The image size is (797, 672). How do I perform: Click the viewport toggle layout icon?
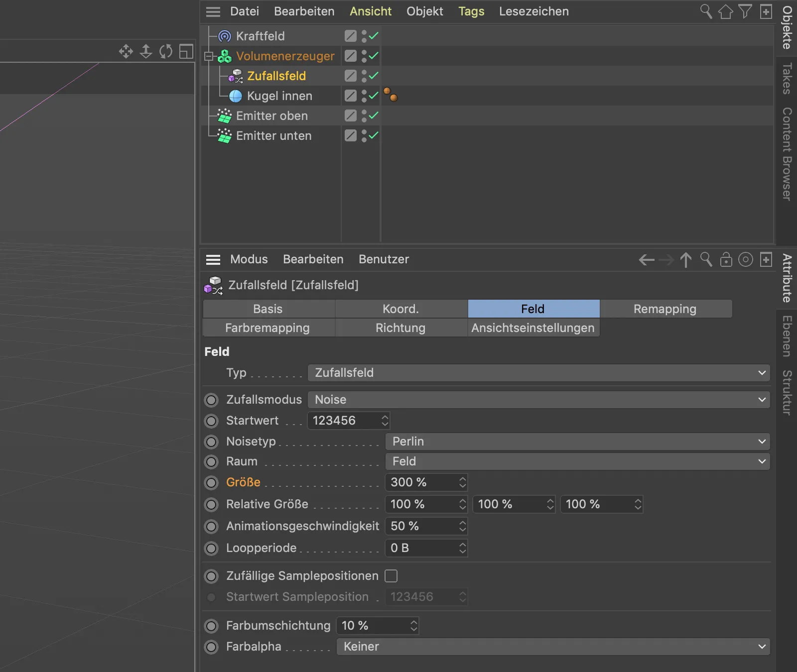[x=186, y=51]
